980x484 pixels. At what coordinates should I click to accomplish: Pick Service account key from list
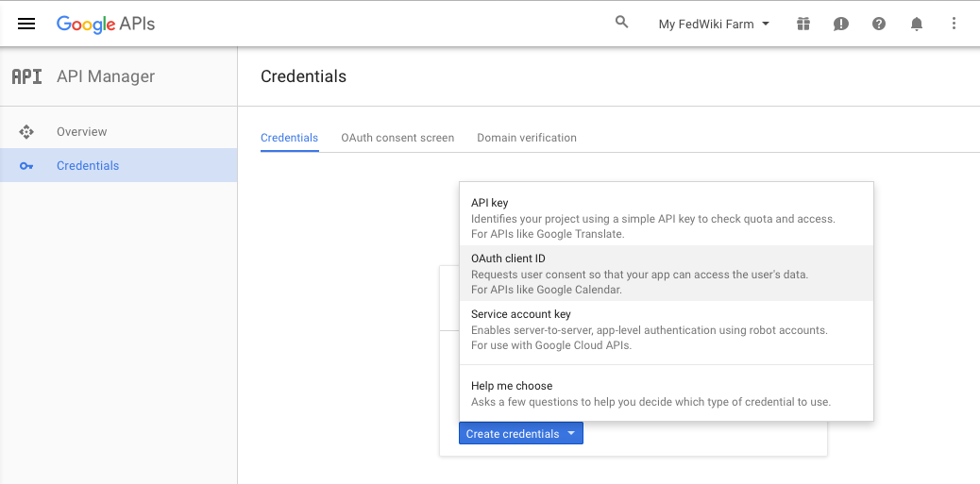click(667, 329)
